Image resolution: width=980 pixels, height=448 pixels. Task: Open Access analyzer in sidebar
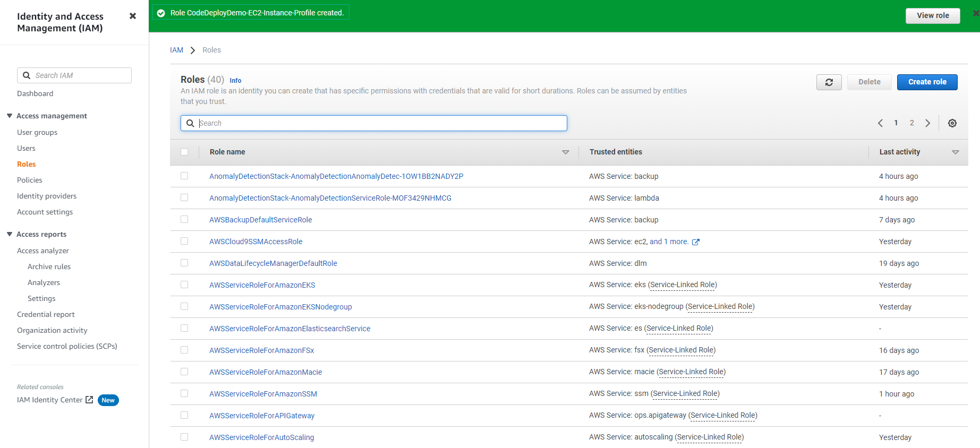tap(43, 251)
